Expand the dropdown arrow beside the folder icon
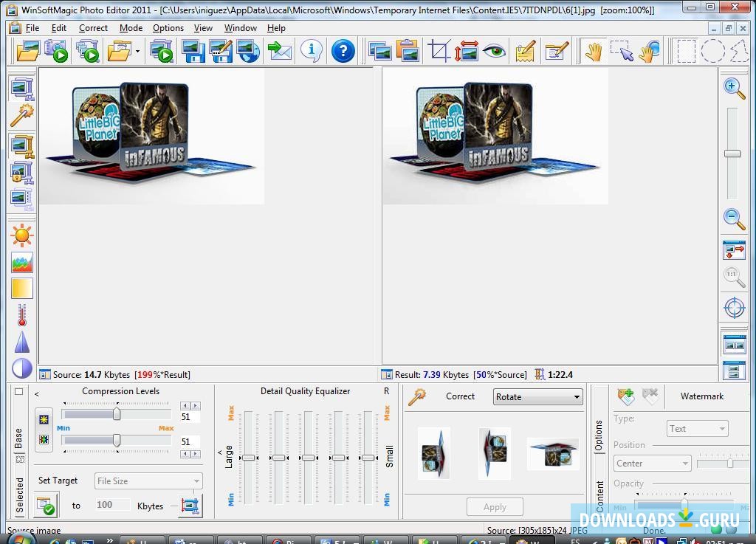 (x=137, y=52)
